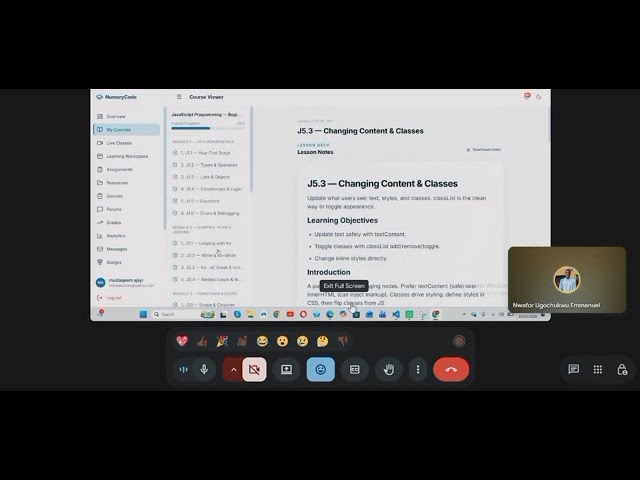Leave the call with the red hang-up button

click(451, 369)
